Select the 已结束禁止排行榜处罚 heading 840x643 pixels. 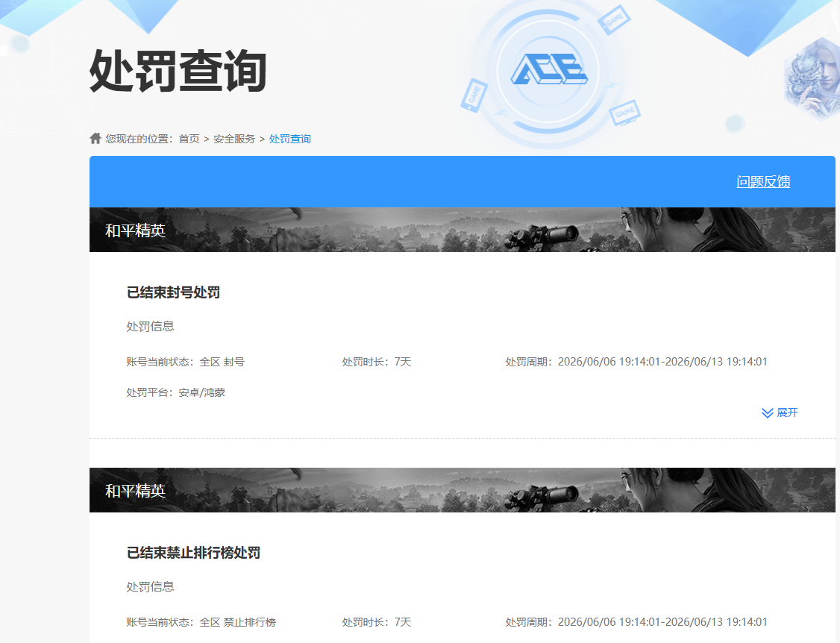[x=193, y=553]
